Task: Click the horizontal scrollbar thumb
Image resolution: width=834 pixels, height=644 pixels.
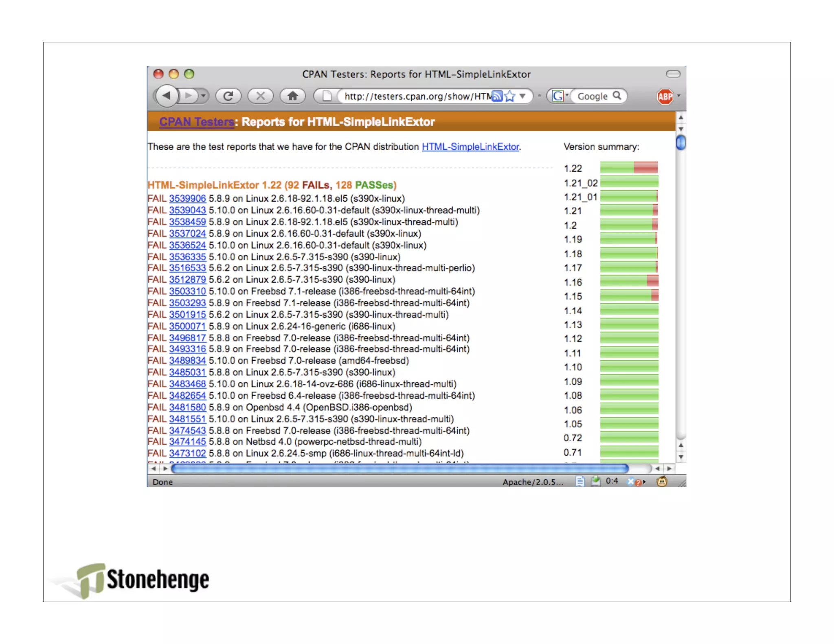Action: coord(399,469)
